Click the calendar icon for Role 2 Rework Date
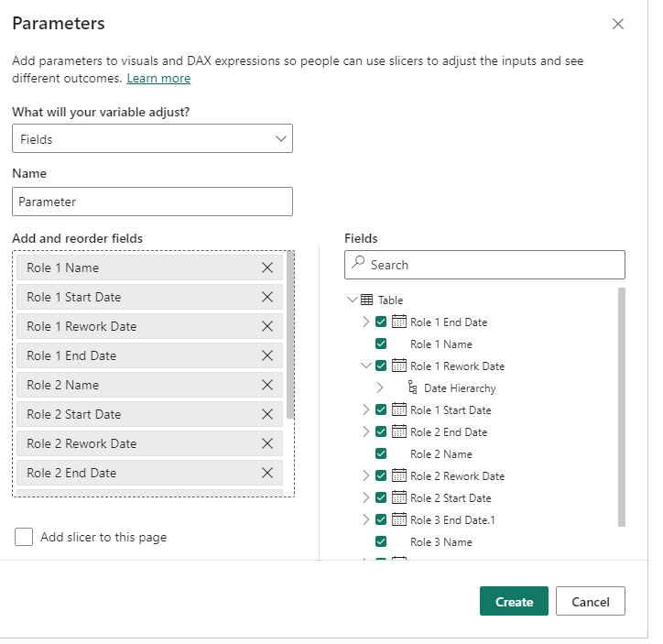Screen dimensions: 663x644 [x=398, y=475]
